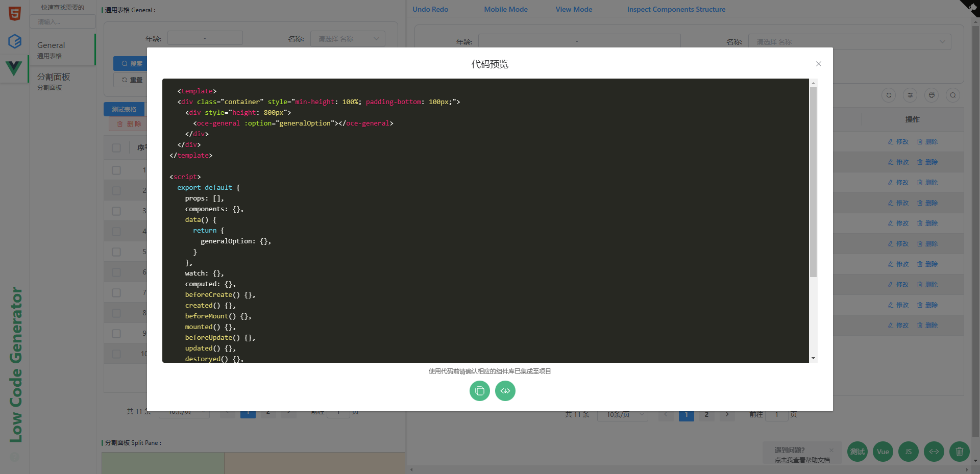Click the green download code button
980x474 pixels.
pos(505,391)
